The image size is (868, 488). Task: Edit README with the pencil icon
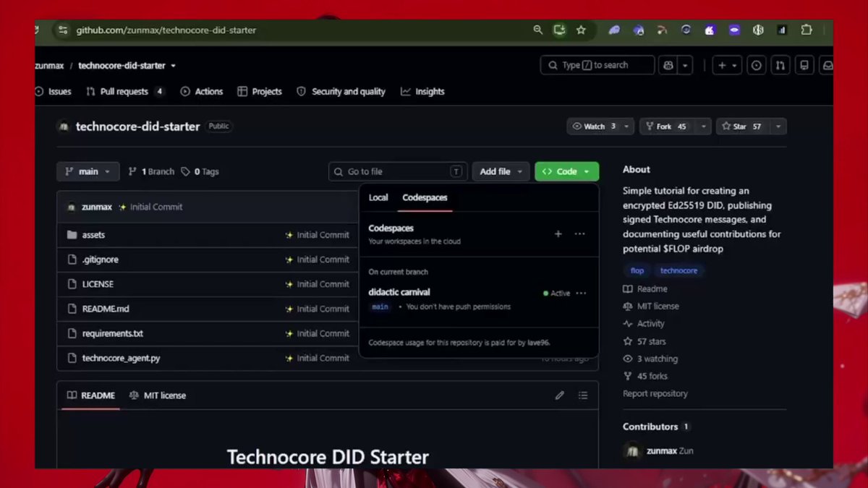559,395
